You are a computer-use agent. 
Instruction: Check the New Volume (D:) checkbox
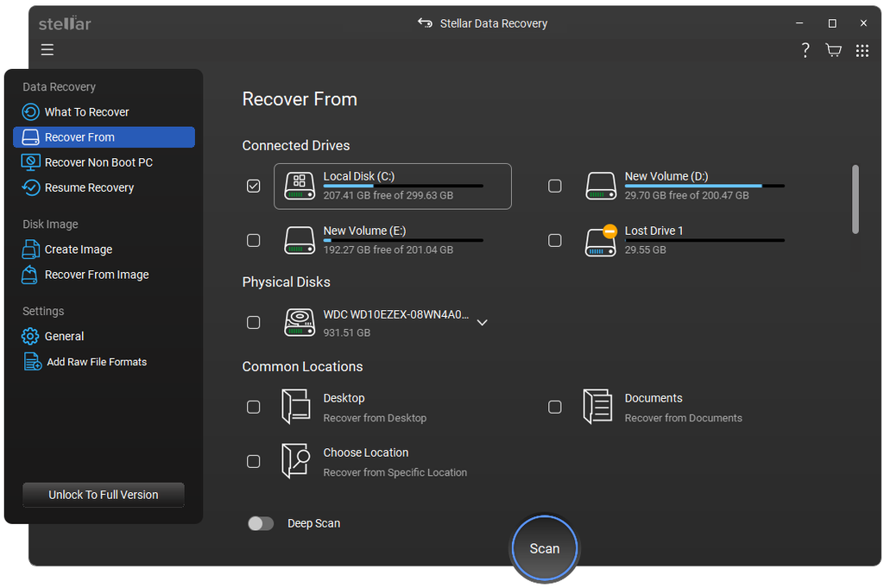pos(555,186)
